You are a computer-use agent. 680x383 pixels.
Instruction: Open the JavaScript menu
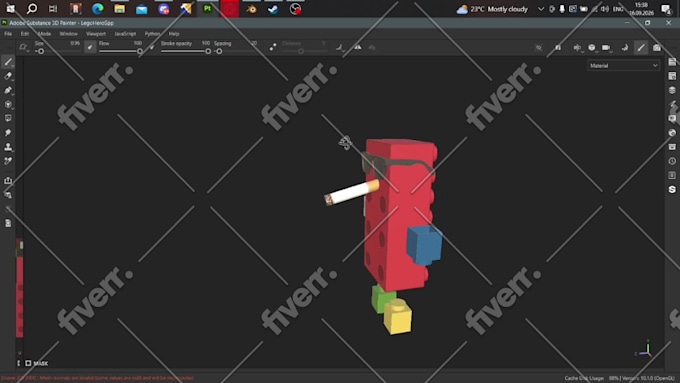pos(125,34)
